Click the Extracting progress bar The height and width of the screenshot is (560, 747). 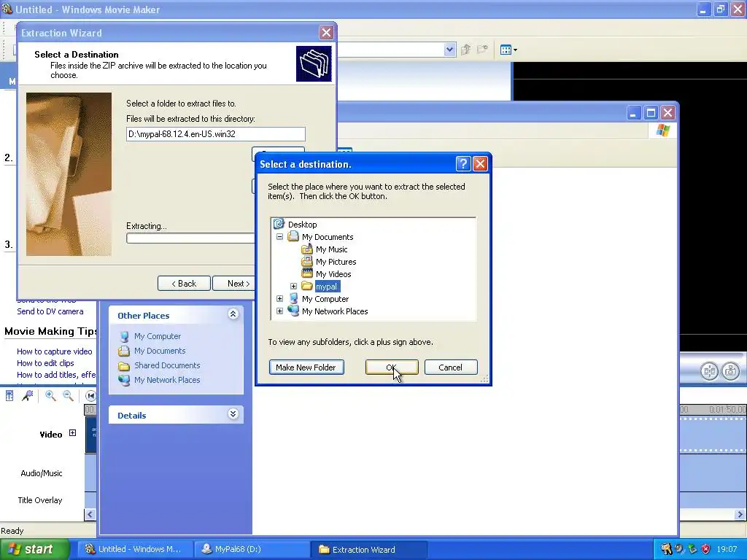pos(190,238)
